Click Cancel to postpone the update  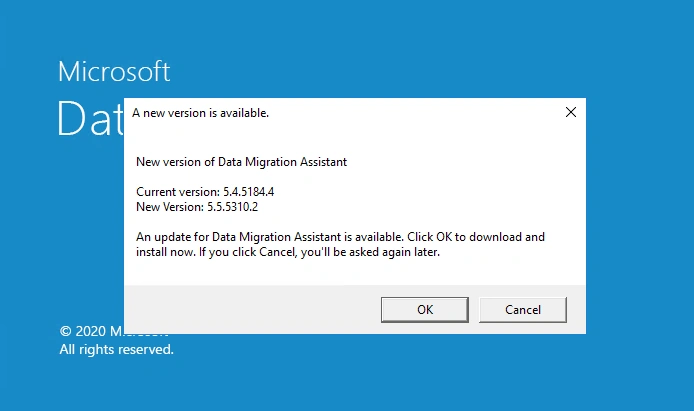[x=523, y=310]
